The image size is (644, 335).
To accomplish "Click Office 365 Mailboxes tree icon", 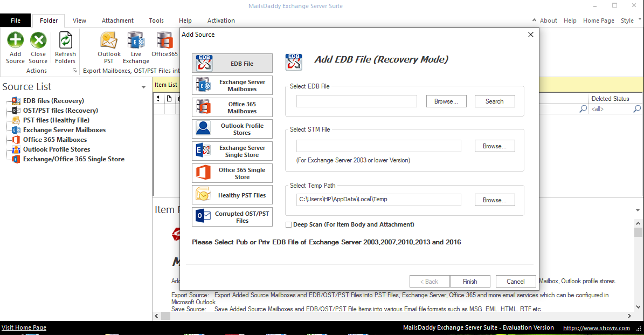I will [16, 140].
